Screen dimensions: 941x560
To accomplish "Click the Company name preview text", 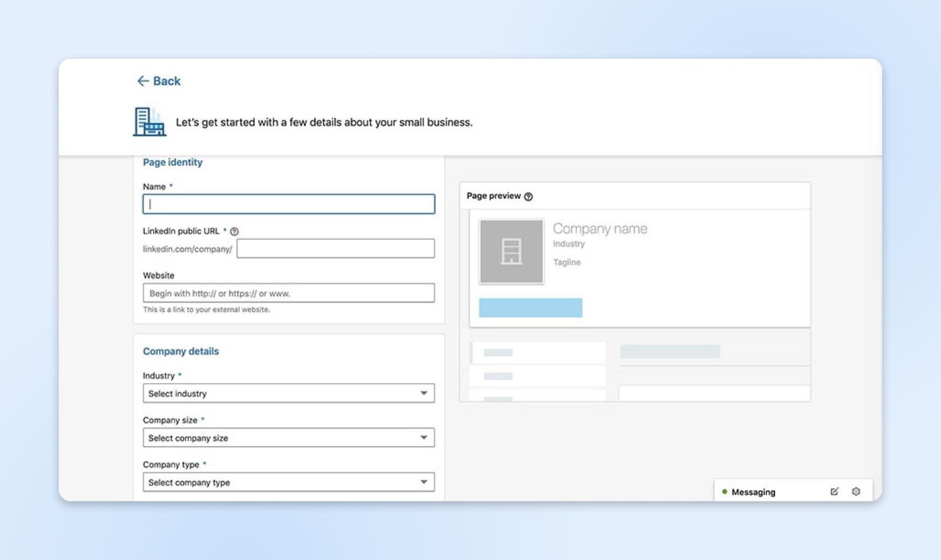I will (600, 229).
